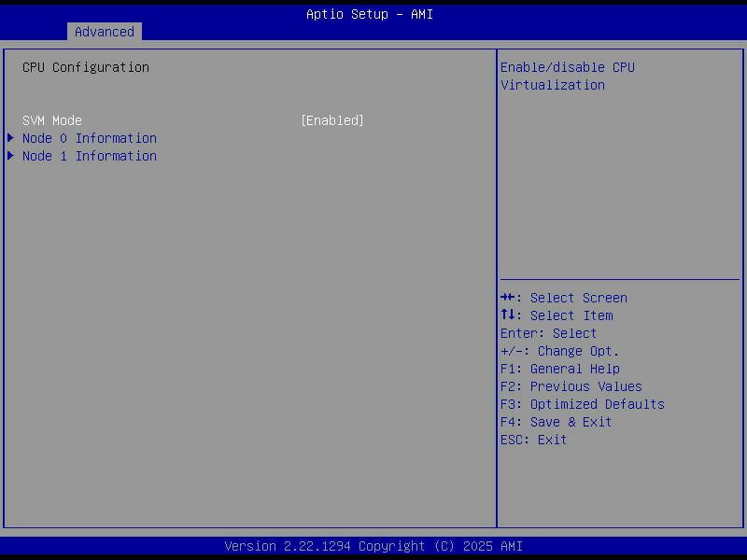
Task: Click the Enter Select help entry
Action: (x=549, y=333)
